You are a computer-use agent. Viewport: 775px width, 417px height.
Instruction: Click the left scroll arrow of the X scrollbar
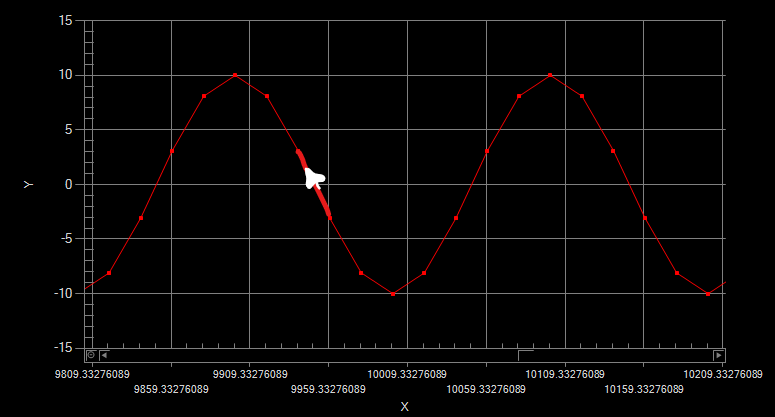pos(104,355)
